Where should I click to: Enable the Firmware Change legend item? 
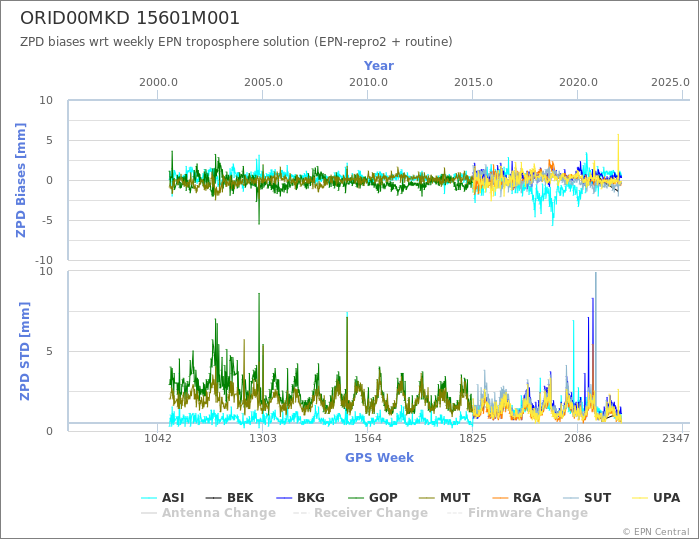[x=517, y=513]
